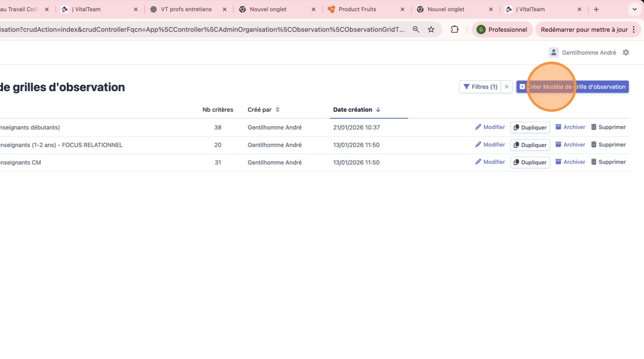Open the browser extensions puzzle icon
Viewport: 644px width, 359px height.
454,29
